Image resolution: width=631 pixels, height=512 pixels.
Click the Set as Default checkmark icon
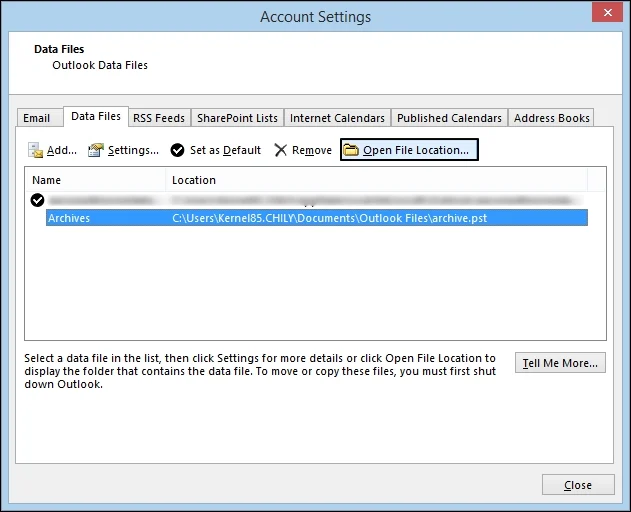point(177,150)
